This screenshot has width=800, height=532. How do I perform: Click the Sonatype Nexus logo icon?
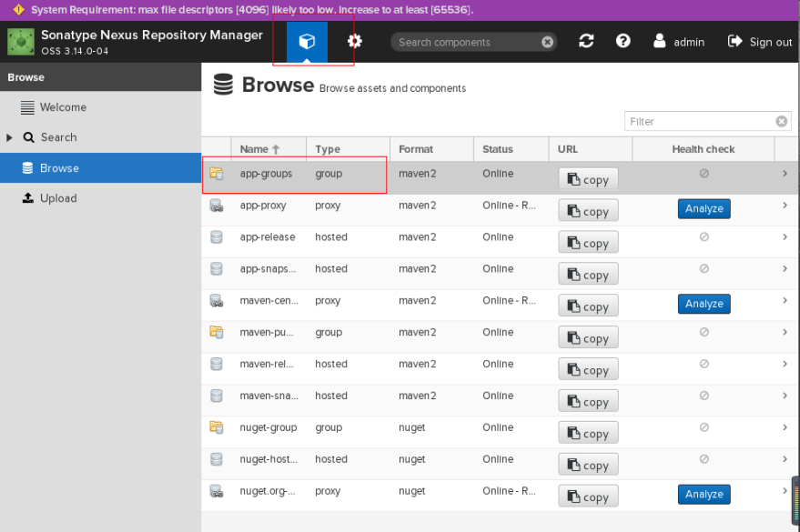[x=20, y=40]
